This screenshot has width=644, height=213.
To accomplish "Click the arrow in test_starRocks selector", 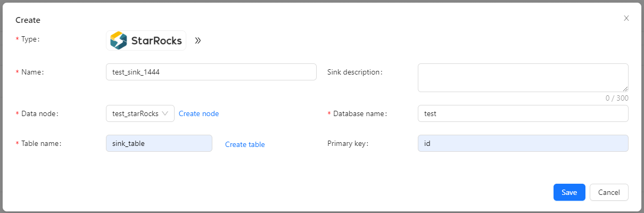I will pos(165,113).
